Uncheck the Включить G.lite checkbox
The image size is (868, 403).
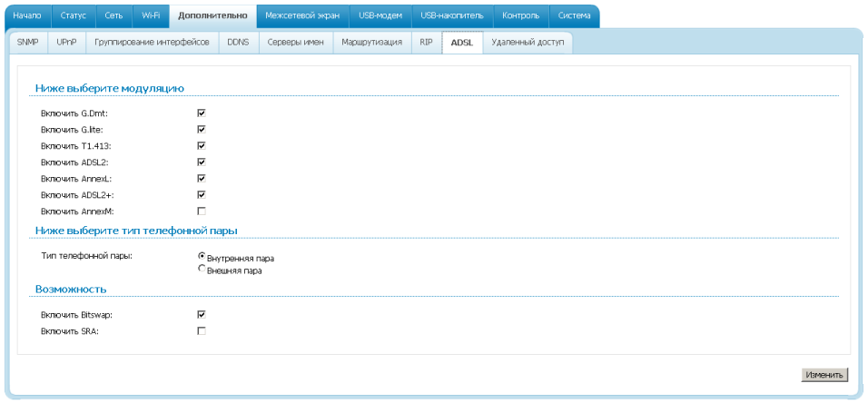coord(202,130)
